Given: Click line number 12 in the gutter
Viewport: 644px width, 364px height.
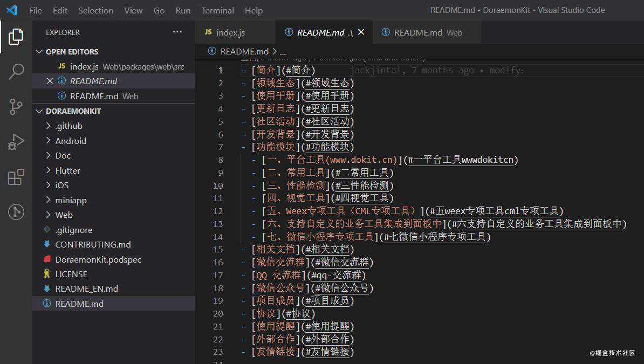Looking at the screenshot, I should coord(218,211).
